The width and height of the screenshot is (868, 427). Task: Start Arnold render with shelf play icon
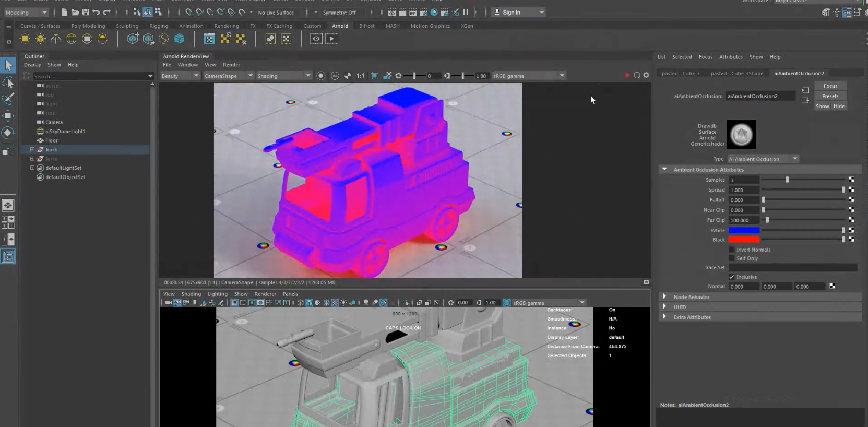(x=332, y=39)
